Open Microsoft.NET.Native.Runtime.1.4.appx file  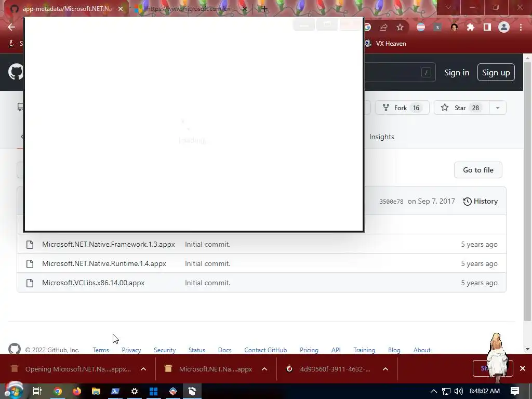point(104,263)
